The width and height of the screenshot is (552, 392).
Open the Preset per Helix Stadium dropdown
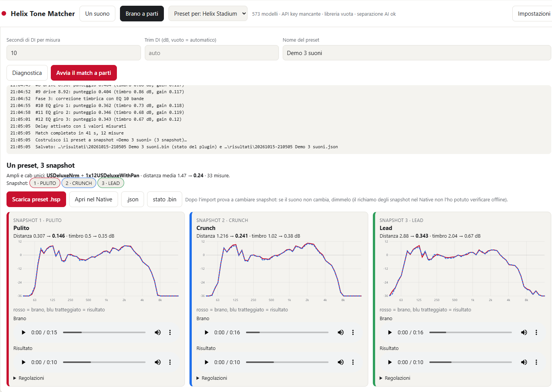(208, 13)
